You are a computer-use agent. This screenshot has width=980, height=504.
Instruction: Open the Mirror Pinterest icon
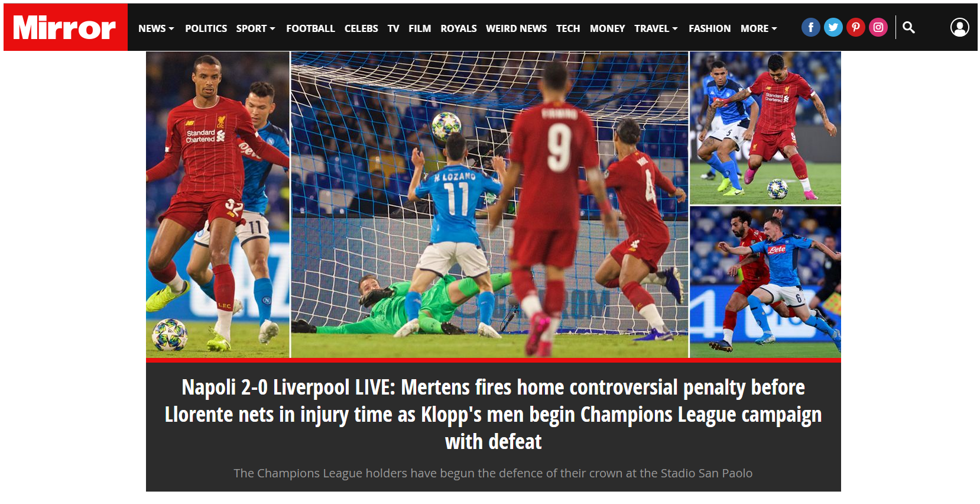tap(855, 27)
